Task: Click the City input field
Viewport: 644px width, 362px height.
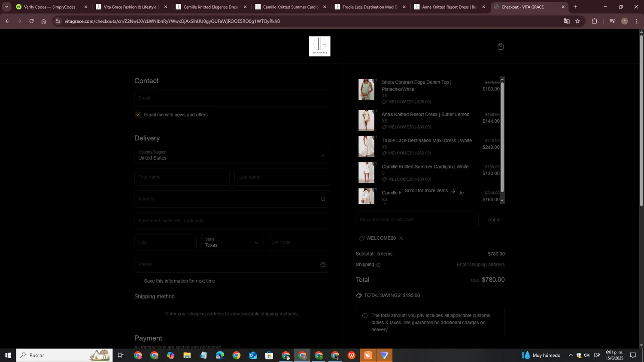Action: click(165, 243)
